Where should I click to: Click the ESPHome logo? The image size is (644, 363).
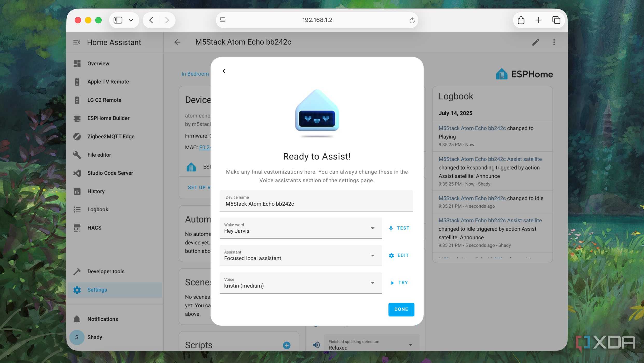[x=524, y=74]
